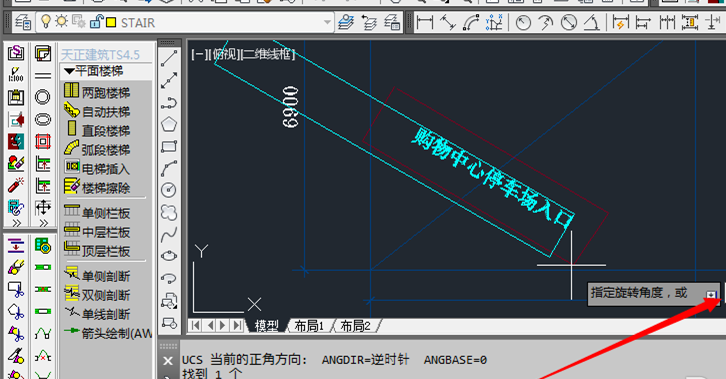Image resolution: width=726 pixels, height=379 pixels.
Task: Pick the Ellipse tool
Action: coord(169,255)
